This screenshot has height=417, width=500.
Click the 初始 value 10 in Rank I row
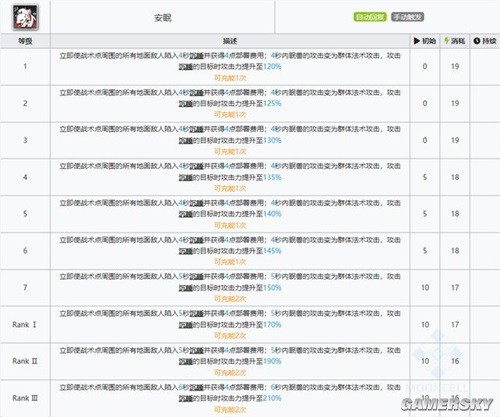pos(425,324)
